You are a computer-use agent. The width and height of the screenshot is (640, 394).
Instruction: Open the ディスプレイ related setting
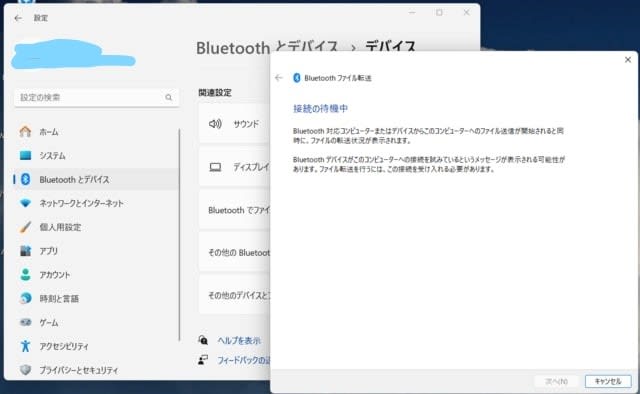pyautogui.click(x=234, y=167)
